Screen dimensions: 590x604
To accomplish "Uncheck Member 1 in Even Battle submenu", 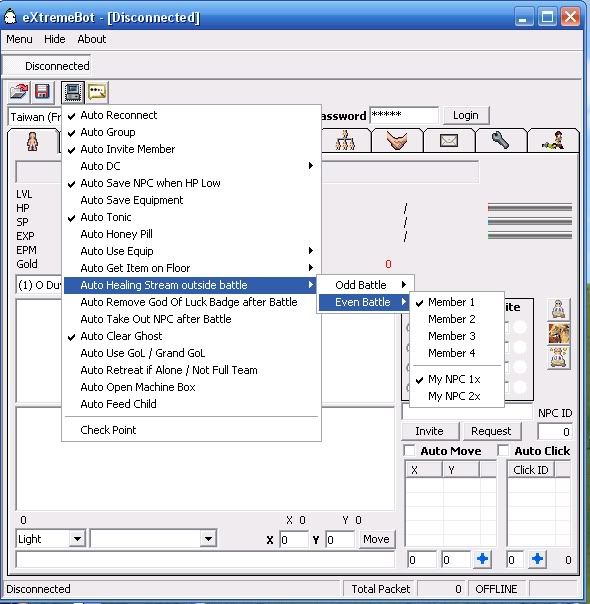I will pyautogui.click(x=457, y=302).
